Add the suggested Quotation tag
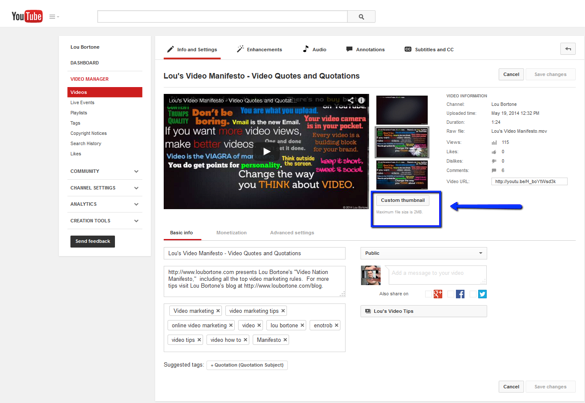 (x=247, y=365)
